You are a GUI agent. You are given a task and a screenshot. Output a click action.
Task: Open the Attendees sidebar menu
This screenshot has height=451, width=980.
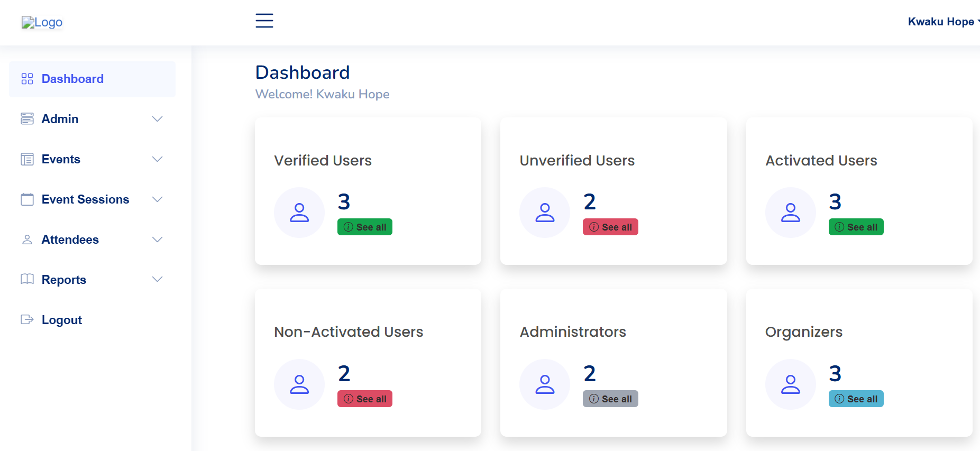[x=70, y=240]
